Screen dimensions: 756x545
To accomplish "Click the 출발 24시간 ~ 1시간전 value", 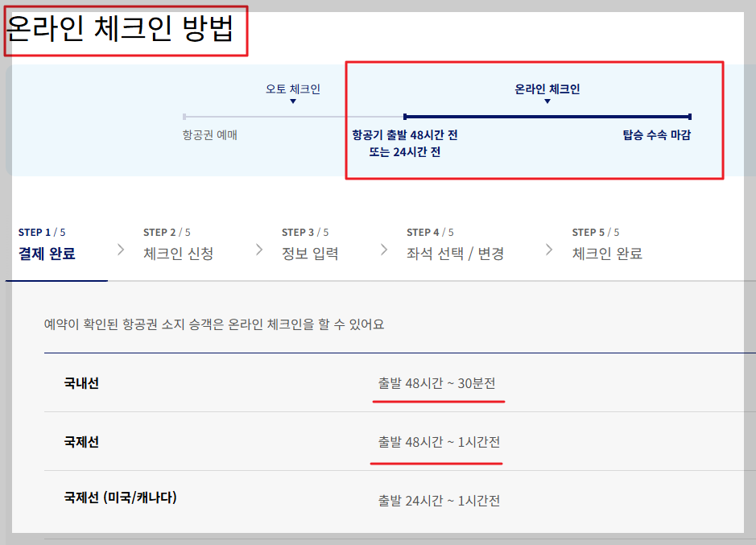I will (x=439, y=501).
